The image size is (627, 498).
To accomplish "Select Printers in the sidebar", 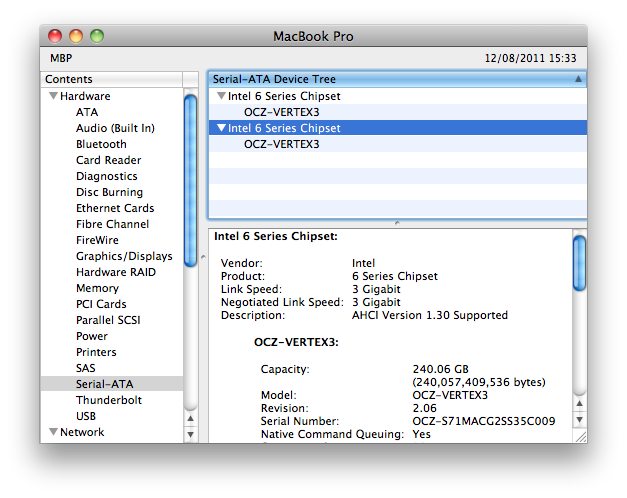I will click(96, 352).
